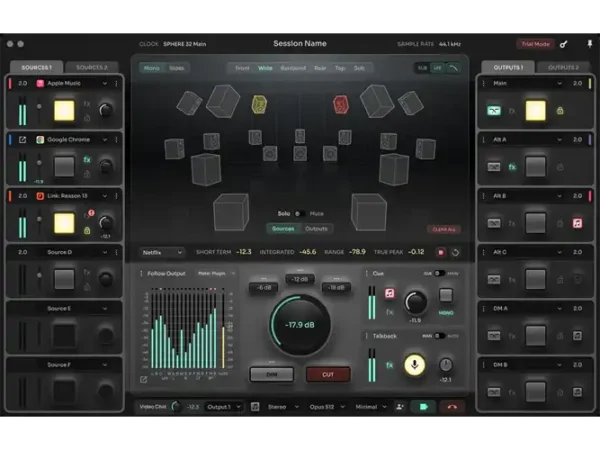Click the yellow lock icon on Link: Reason 13
Viewport: 600px width, 450px height.
click(87, 230)
